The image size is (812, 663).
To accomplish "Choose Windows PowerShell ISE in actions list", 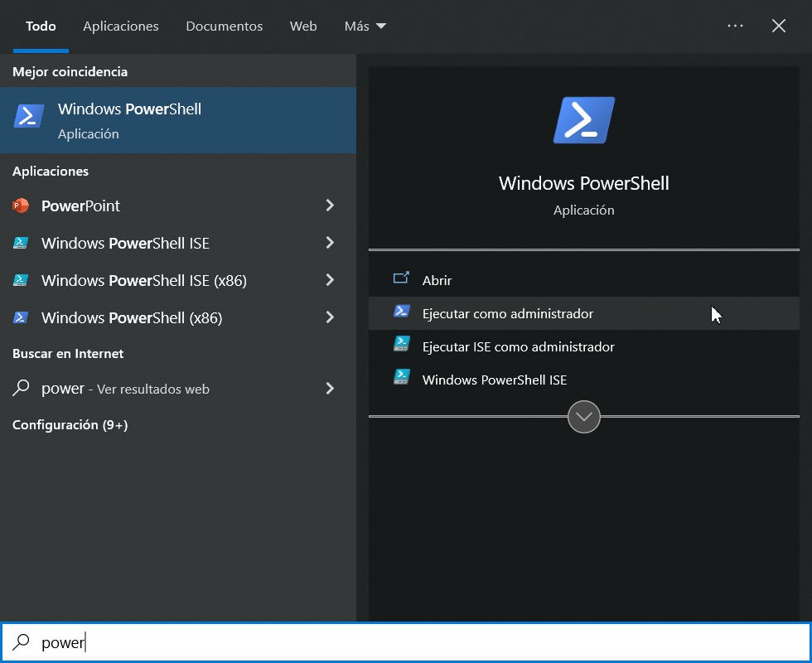I will point(584,380).
